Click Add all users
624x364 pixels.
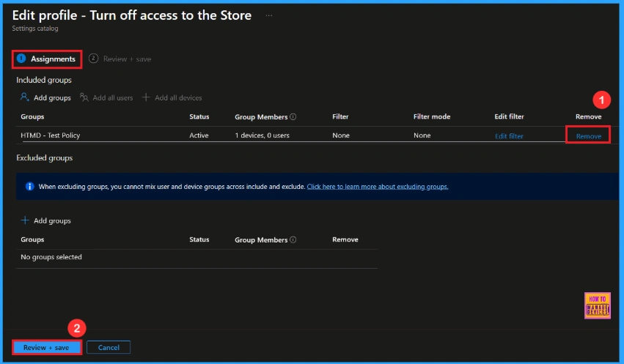113,97
